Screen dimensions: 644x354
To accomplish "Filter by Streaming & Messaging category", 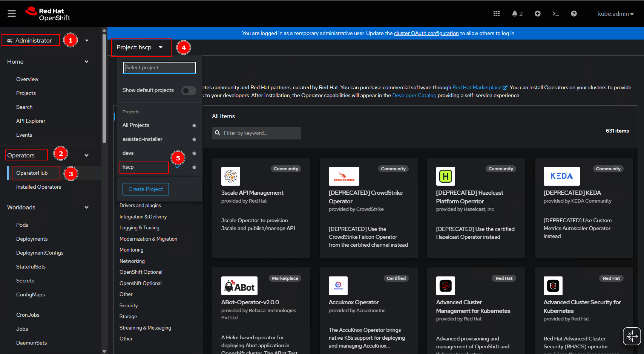I will click(145, 328).
